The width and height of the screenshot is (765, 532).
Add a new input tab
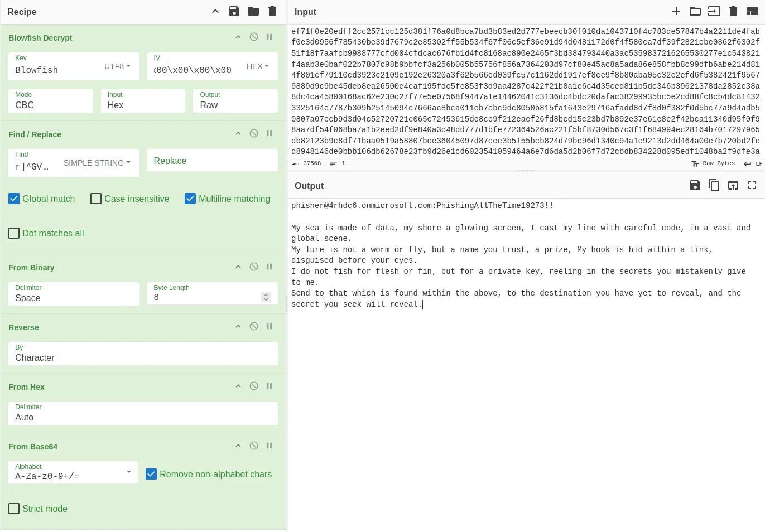(676, 11)
